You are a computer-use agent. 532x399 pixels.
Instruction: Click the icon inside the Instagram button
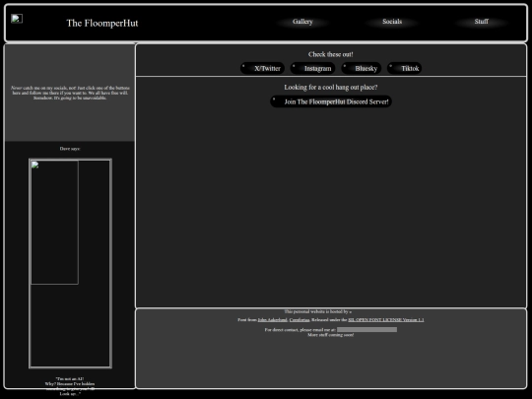[x=294, y=66]
